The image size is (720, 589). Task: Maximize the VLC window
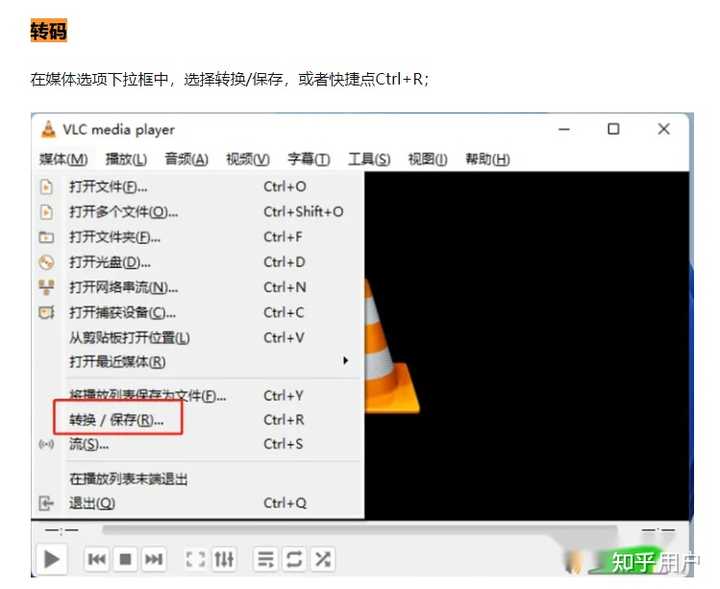tap(613, 129)
